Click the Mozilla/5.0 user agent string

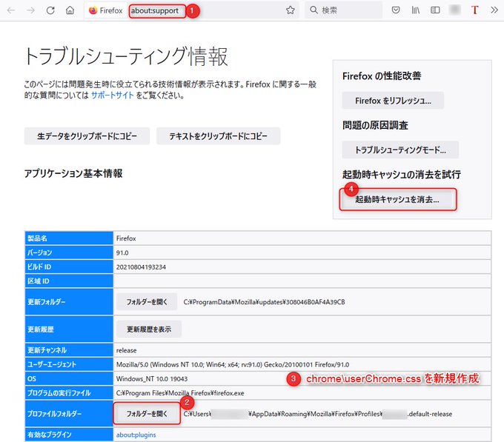233,364
